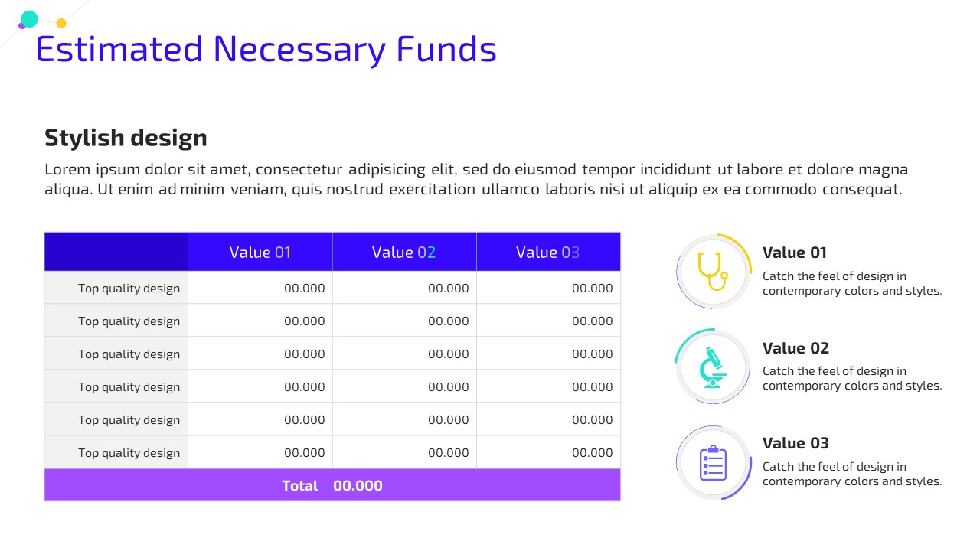Screen dimensions: 980x551
Task: Click the empty dark blue table header cell
Action: (x=116, y=252)
